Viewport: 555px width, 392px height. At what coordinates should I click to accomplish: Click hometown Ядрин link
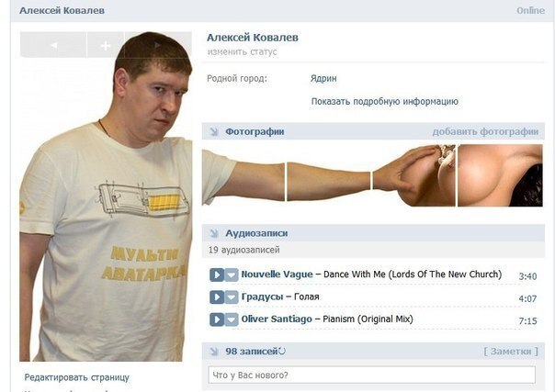click(323, 78)
